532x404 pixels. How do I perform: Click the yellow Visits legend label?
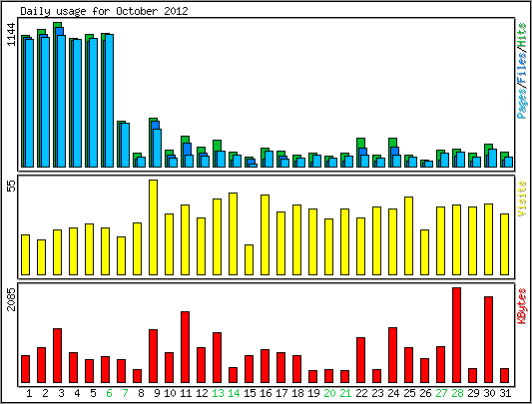coord(522,199)
